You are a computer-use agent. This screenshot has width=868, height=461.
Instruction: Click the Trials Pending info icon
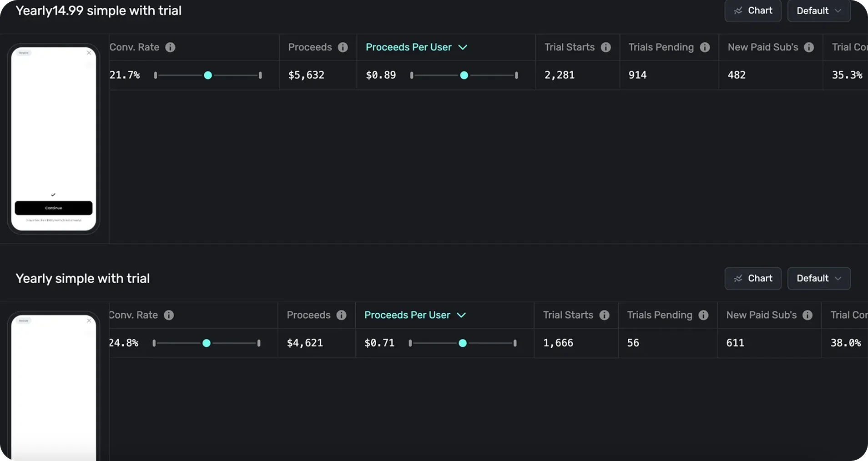705,47
